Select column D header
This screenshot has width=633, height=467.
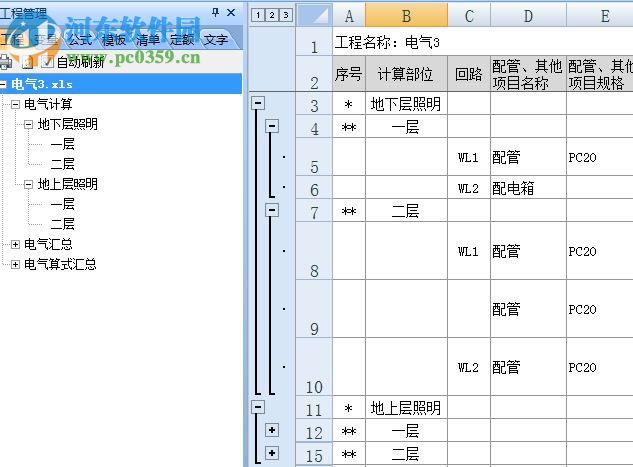point(528,16)
